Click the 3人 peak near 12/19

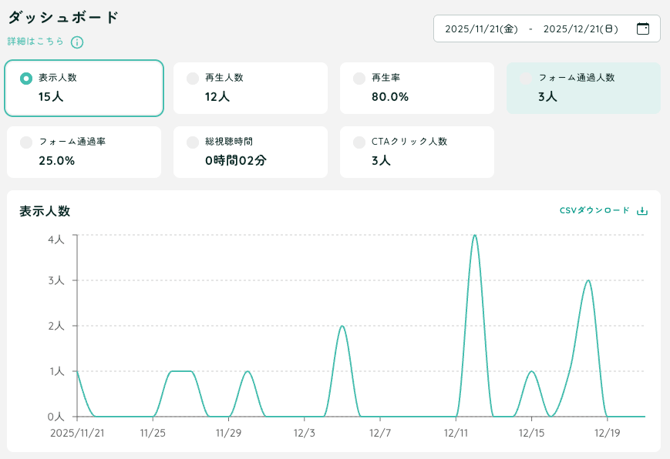coord(588,281)
